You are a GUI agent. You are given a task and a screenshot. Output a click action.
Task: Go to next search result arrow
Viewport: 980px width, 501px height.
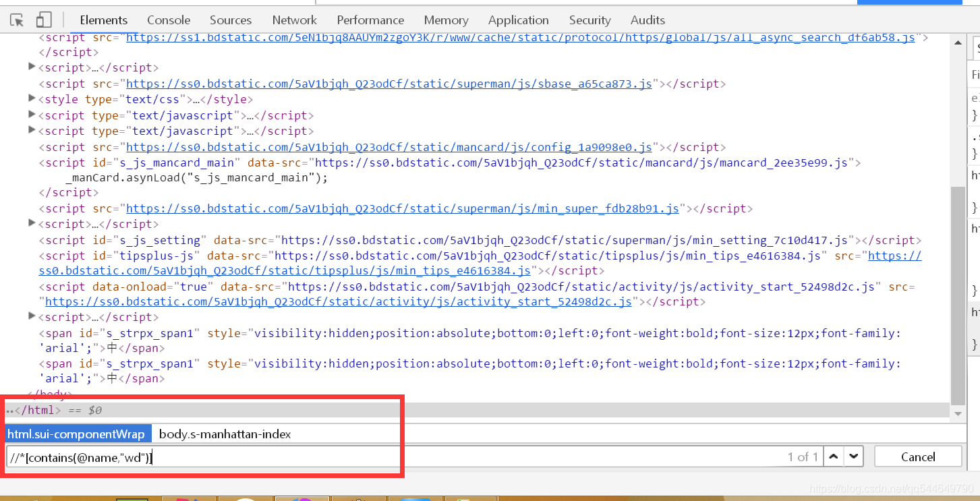click(854, 456)
